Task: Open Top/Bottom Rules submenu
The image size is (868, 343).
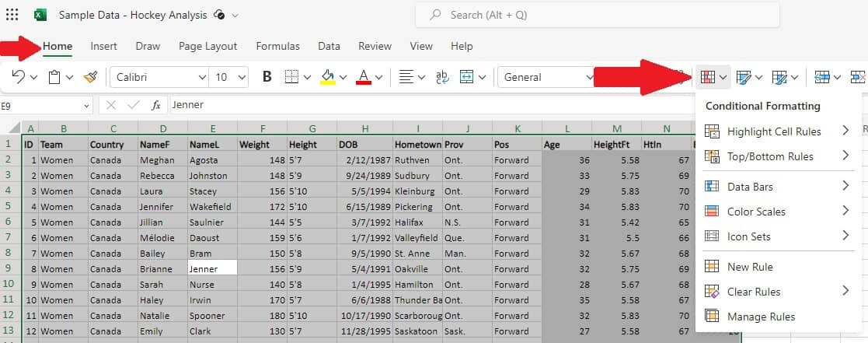Action: pos(777,156)
